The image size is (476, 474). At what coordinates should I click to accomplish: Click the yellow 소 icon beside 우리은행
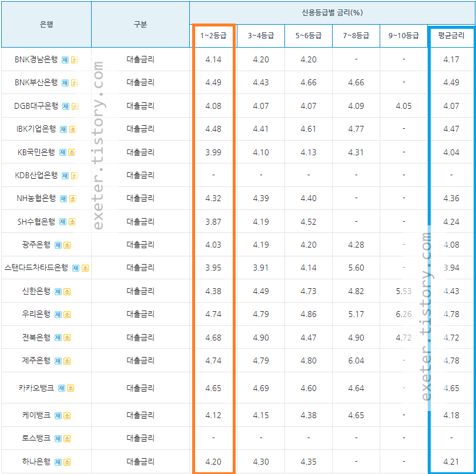68,315
